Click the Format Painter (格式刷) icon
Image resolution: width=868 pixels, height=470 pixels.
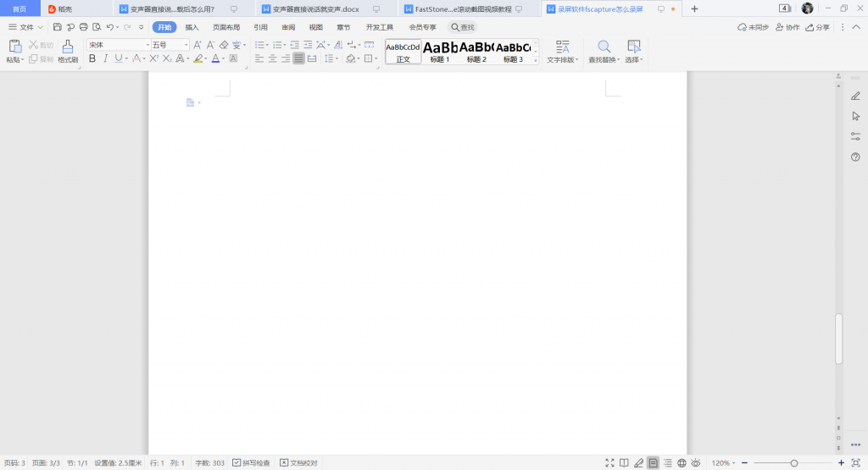click(x=68, y=47)
